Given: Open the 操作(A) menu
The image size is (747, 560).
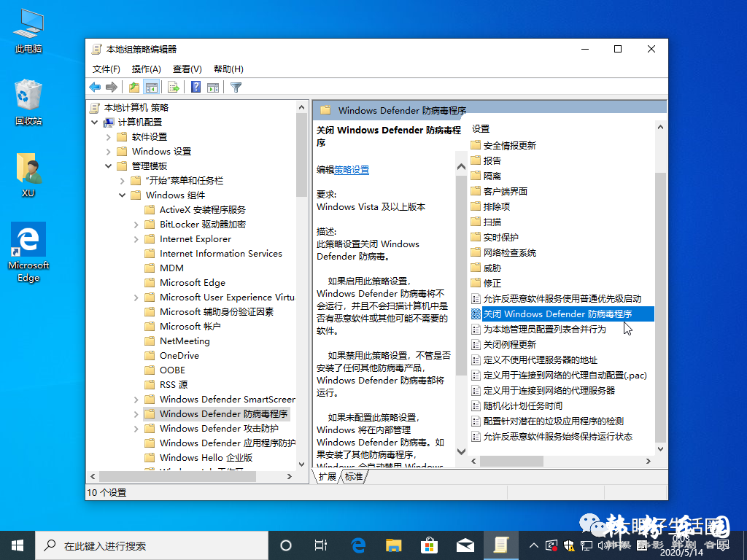Looking at the screenshot, I should coord(146,69).
